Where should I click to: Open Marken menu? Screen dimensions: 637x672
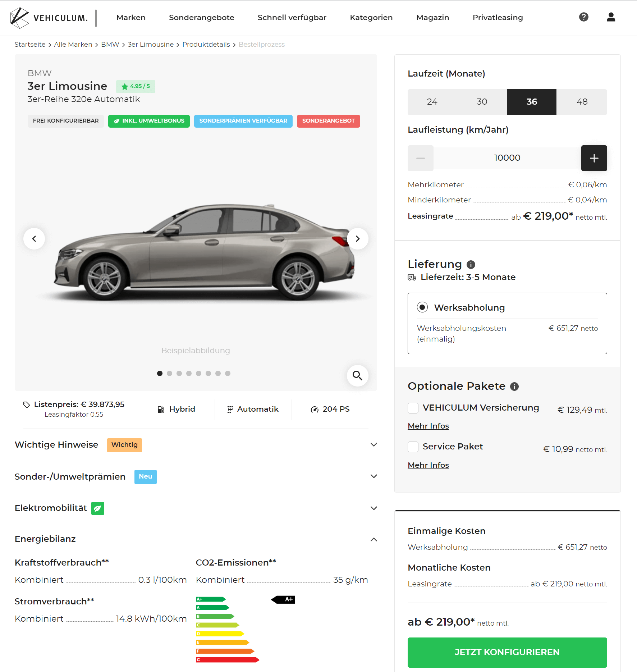coord(131,18)
